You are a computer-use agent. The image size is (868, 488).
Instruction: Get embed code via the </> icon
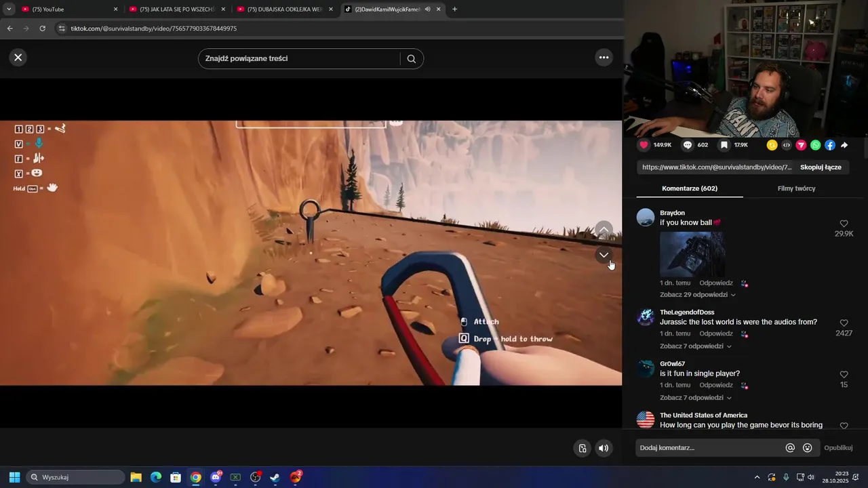(x=787, y=145)
